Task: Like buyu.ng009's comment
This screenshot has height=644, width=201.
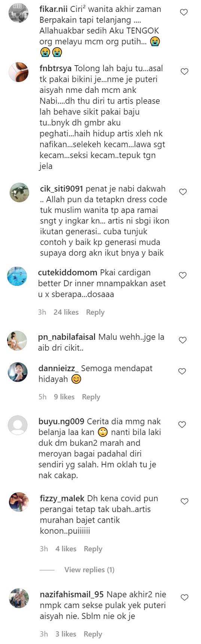Action: coord(182,424)
